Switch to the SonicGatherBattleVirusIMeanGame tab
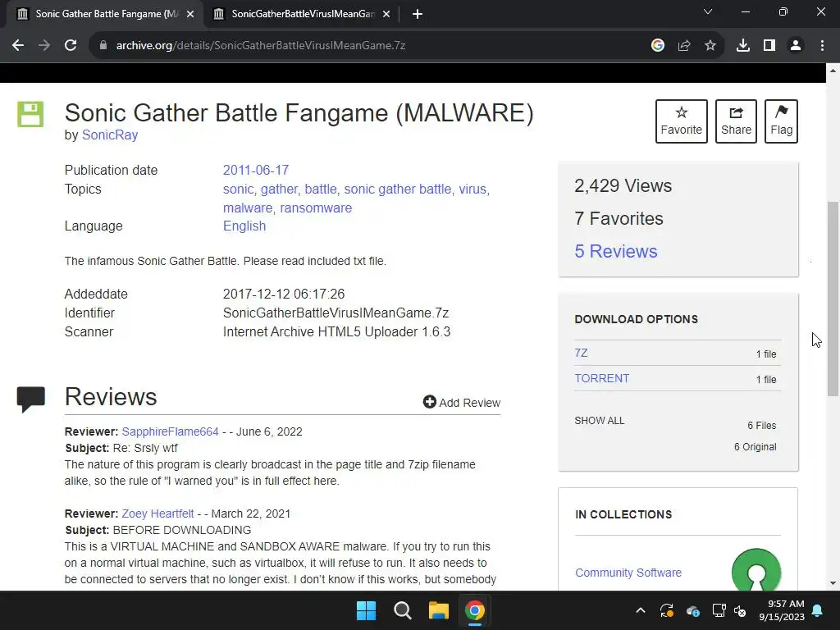The image size is (840, 630). coord(300,14)
